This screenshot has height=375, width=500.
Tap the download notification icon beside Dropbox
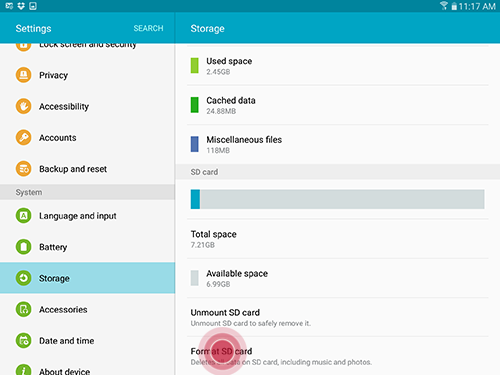pyautogui.click(x=33, y=6)
